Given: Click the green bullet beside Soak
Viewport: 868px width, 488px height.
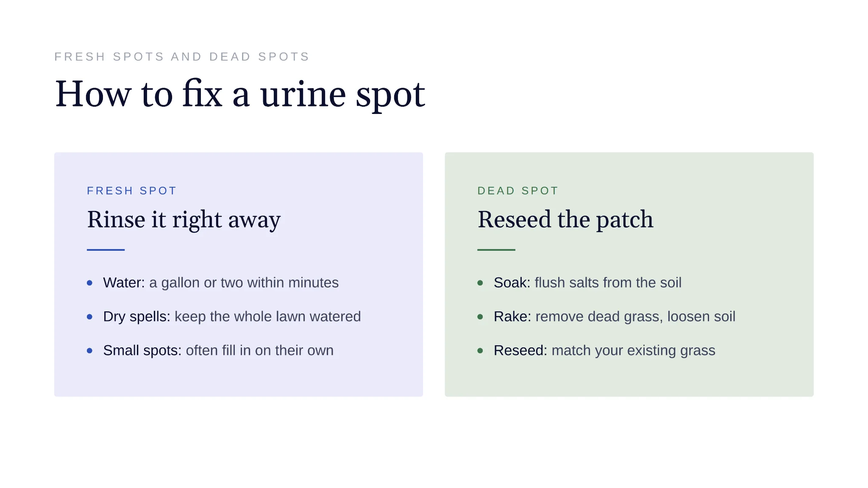Looking at the screenshot, I should pos(480,283).
